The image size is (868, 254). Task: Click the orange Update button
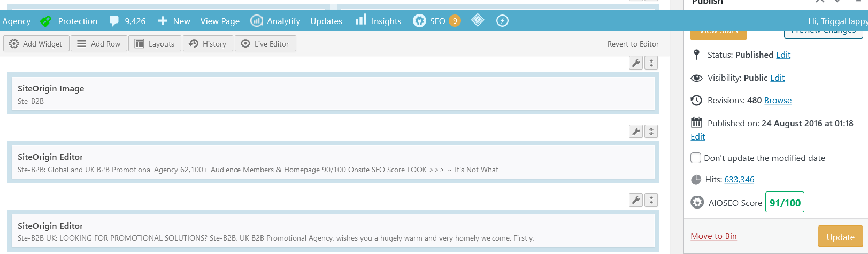click(x=840, y=237)
